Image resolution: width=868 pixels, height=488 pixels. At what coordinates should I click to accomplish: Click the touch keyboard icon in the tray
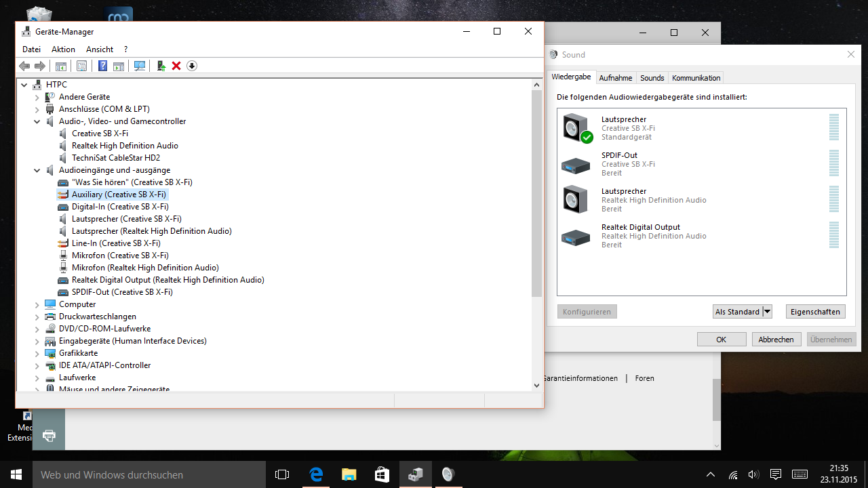point(800,474)
